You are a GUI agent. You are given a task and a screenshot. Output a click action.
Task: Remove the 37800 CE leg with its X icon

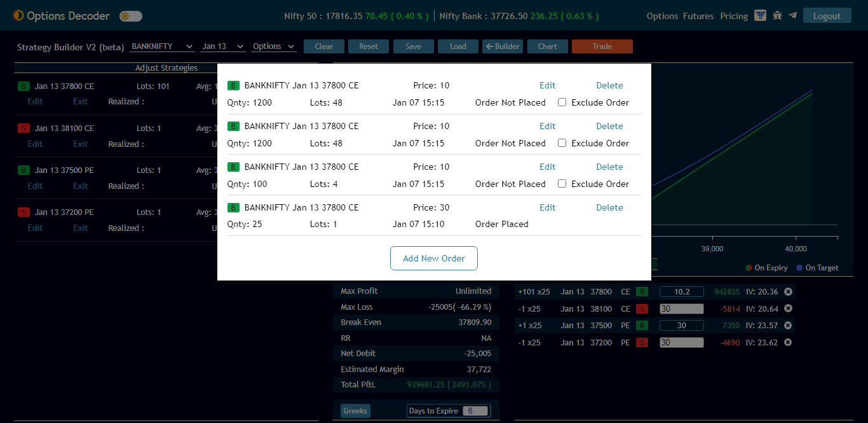[x=788, y=292]
